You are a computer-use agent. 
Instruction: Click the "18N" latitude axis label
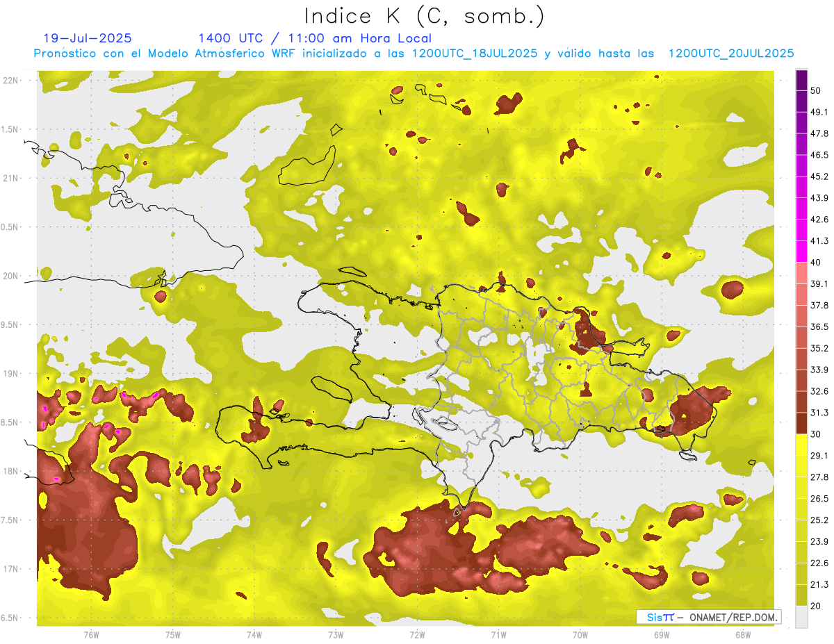click(x=10, y=471)
